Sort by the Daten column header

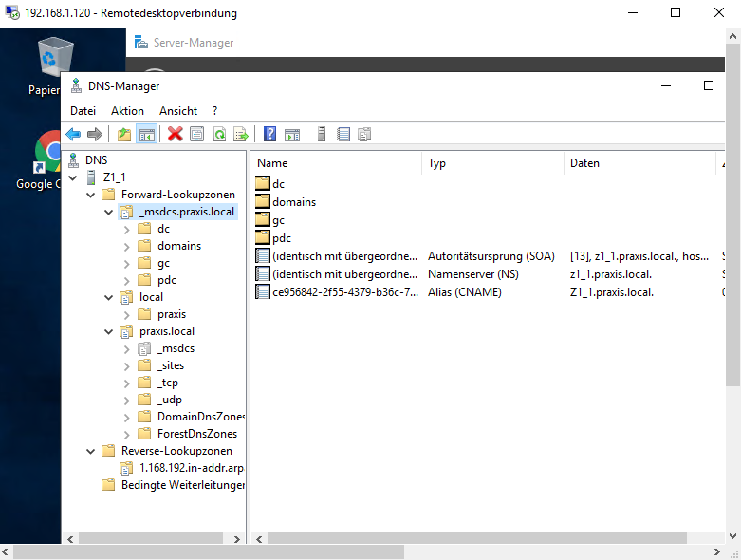click(x=639, y=163)
